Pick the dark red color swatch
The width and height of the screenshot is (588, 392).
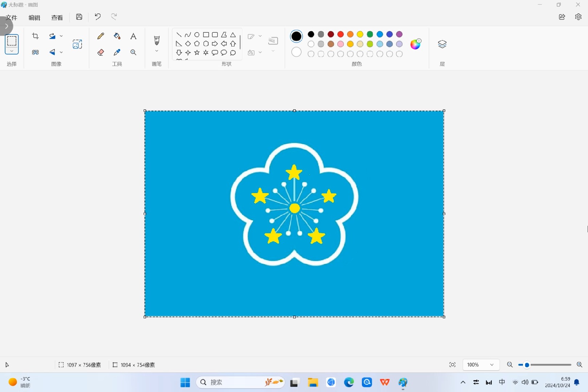point(331,34)
